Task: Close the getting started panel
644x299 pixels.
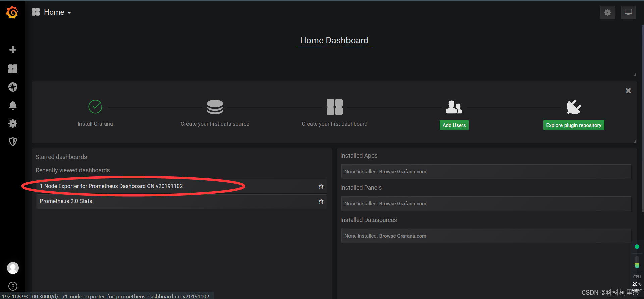Action: [x=628, y=91]
